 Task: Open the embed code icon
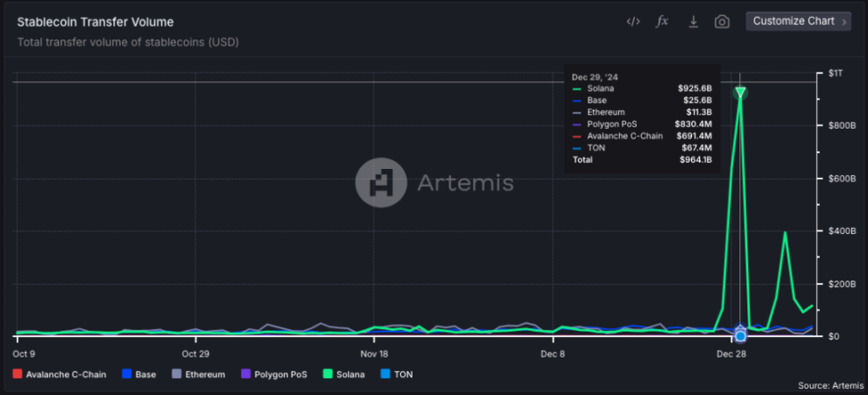(x=633, y=21)
